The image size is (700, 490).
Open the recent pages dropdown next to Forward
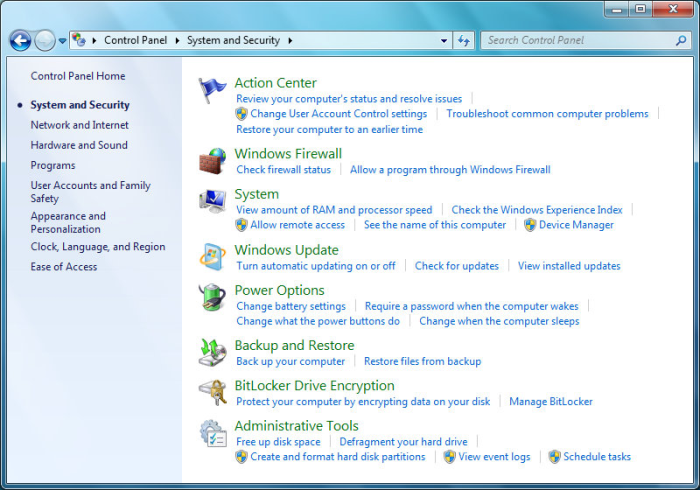[x=62, y=41]
